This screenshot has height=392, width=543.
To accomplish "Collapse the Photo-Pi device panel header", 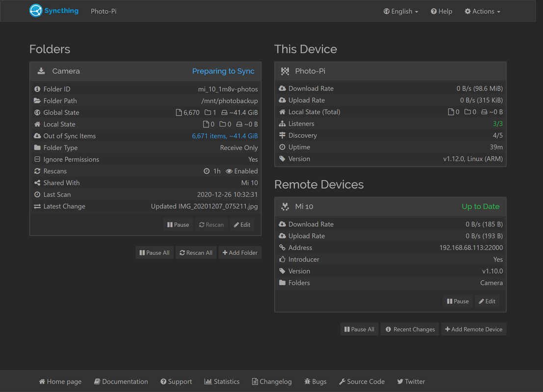I will click(390, 71).
